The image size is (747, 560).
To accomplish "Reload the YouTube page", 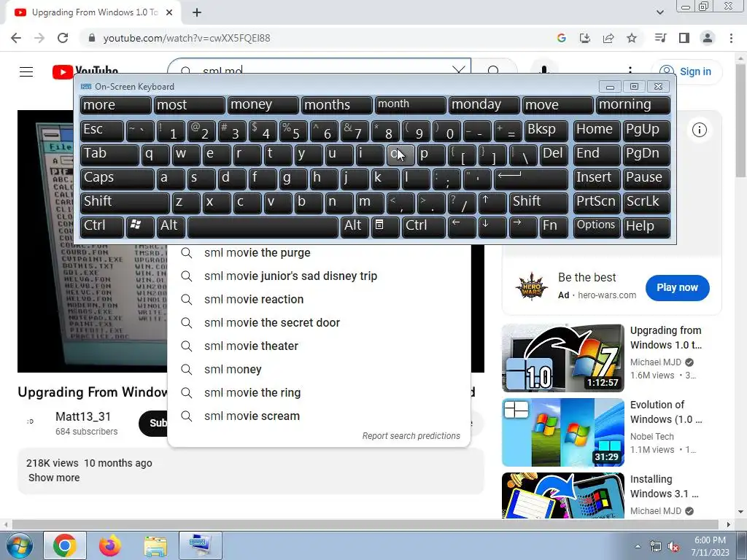I will (x=63, y=38).
